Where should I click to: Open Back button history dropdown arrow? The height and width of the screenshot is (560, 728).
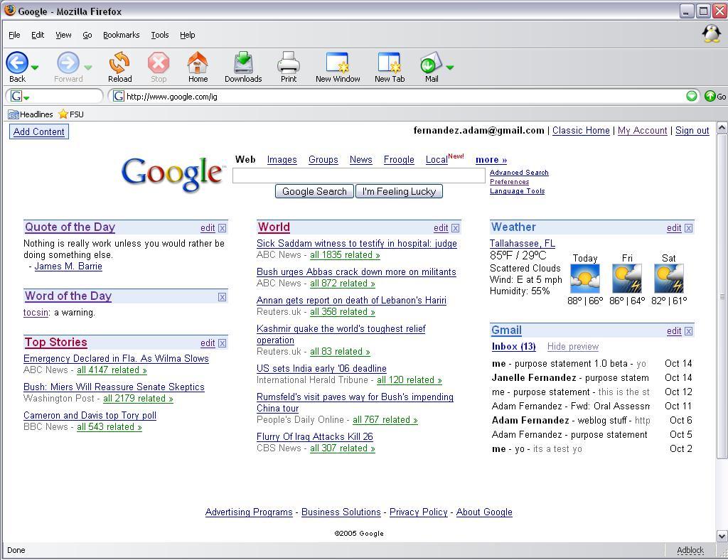[34, 68]
